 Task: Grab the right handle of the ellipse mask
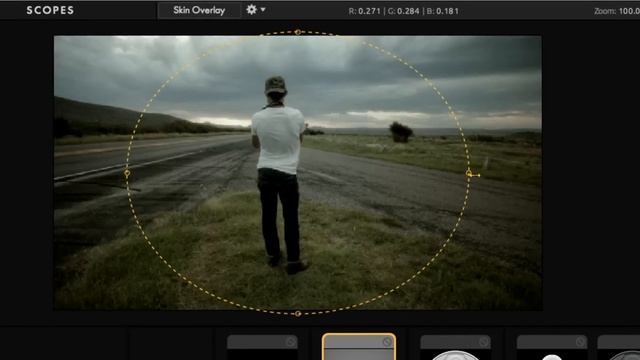pos(469,173)
